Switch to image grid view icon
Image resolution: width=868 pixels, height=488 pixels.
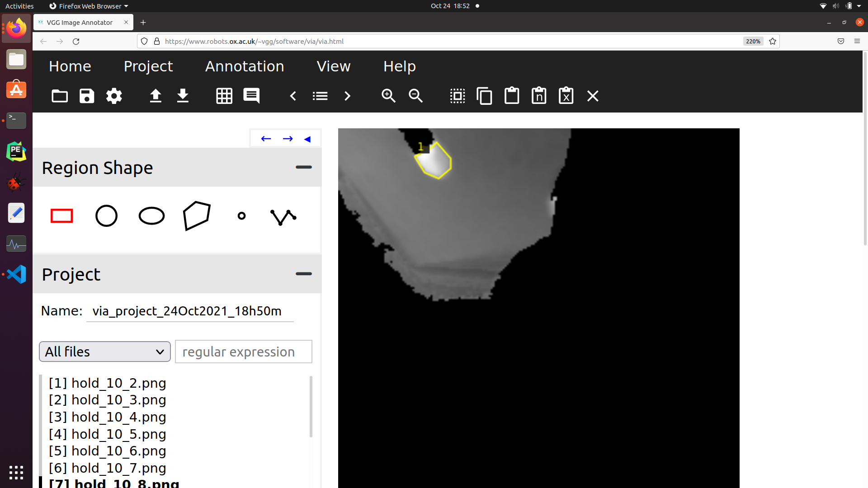pos(224,96)
